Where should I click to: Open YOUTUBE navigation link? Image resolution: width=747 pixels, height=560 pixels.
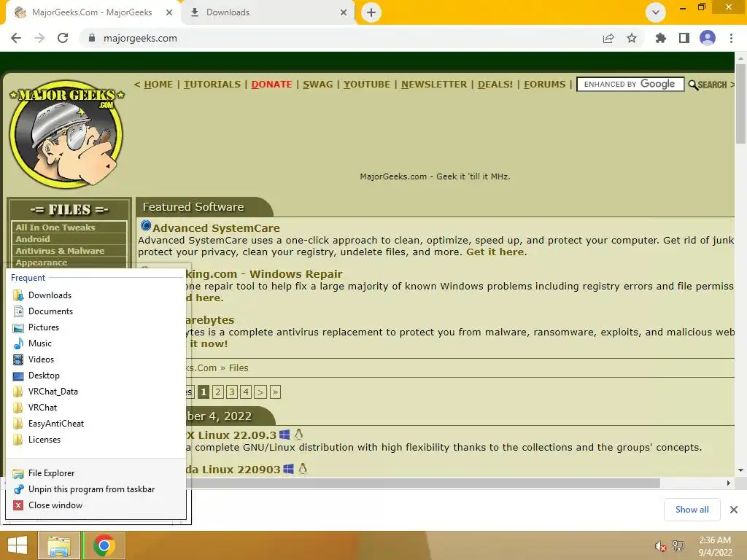coord(367,85)
